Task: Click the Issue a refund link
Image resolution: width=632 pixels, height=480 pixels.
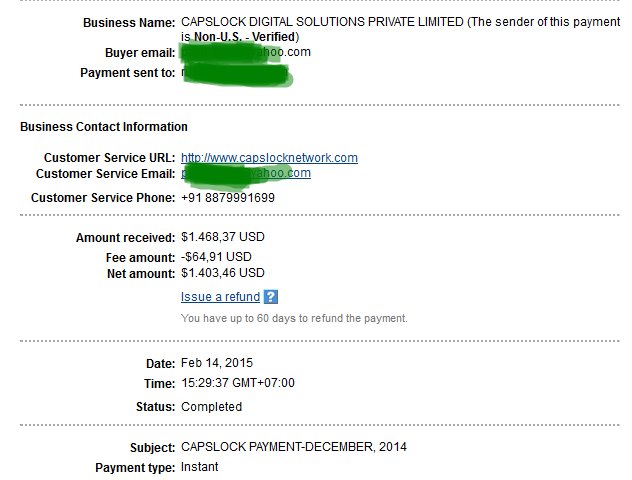Action: pyautogui.click(x=220, y=297)
